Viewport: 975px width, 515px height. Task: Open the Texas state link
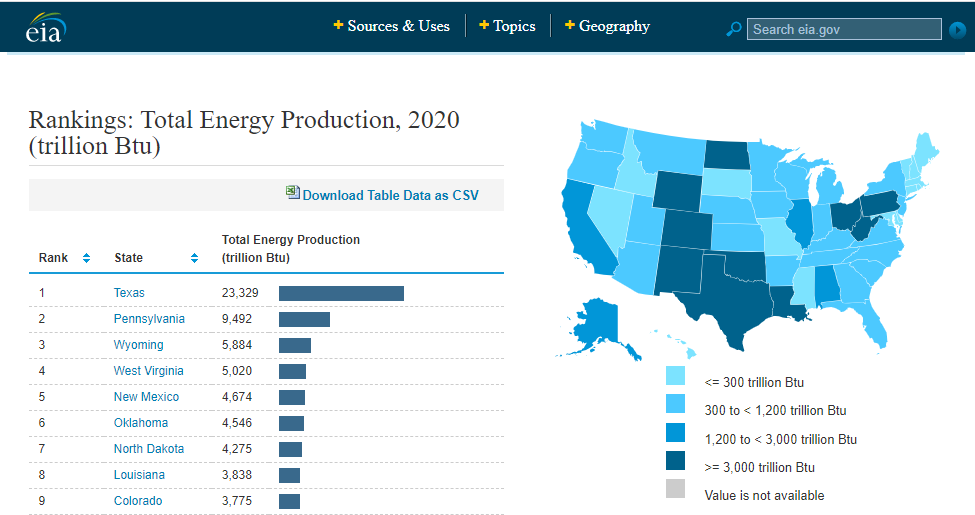[x=129, y=293]
